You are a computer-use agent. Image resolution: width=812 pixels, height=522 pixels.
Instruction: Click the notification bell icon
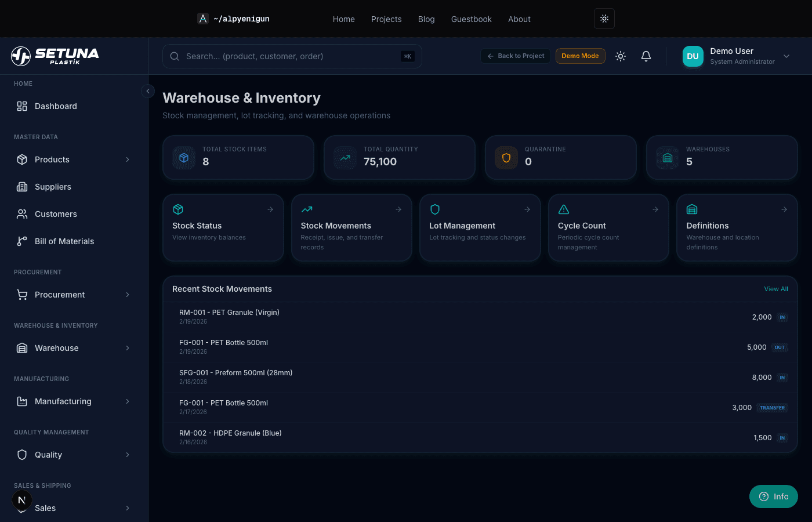(646, 56)
